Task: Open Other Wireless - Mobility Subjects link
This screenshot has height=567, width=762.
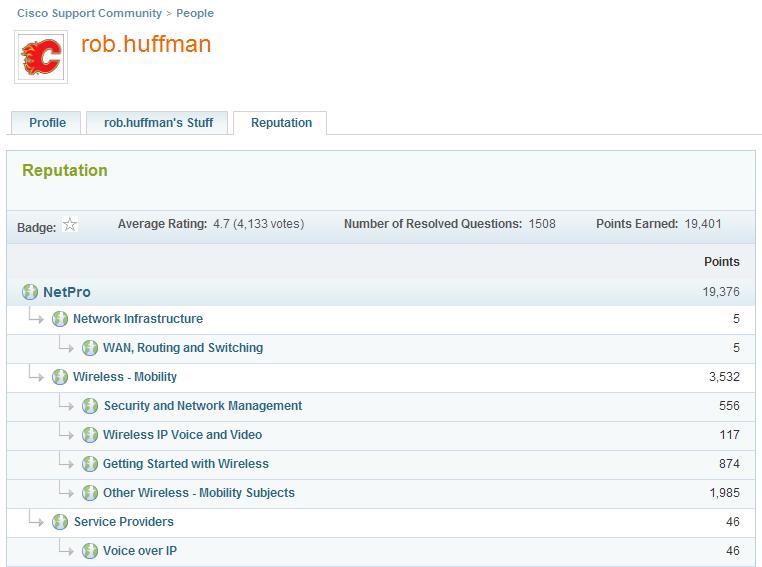Action: click(199, 493)
